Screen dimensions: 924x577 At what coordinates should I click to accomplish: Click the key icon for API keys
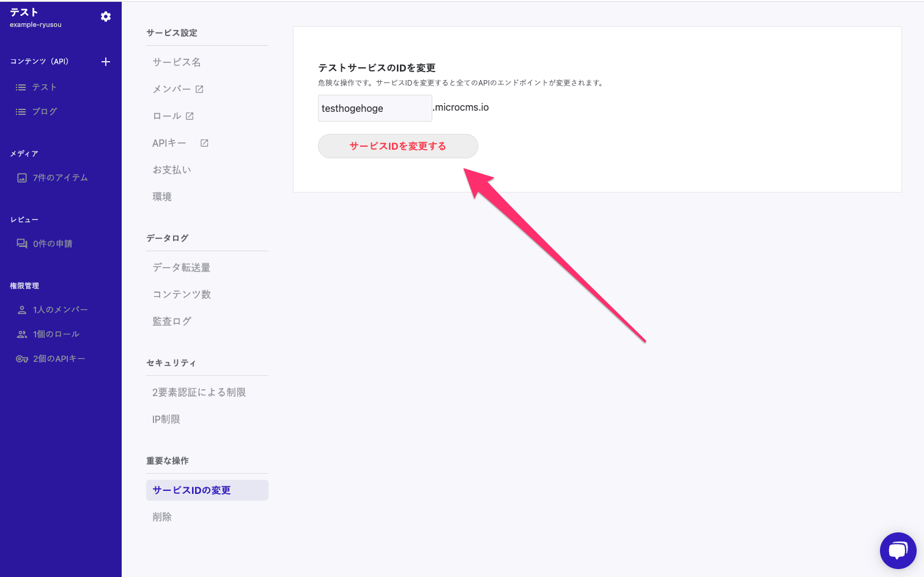(22, 359)
